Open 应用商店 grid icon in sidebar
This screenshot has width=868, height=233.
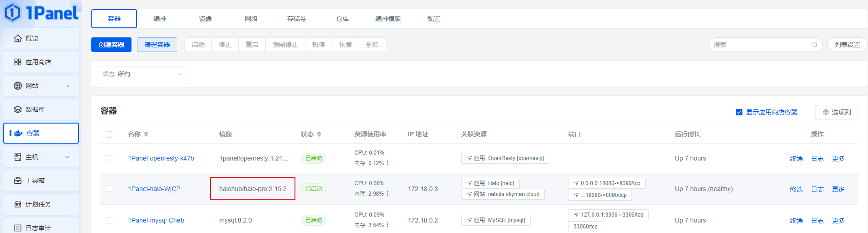pyautogui.click(x=18, y=62)
